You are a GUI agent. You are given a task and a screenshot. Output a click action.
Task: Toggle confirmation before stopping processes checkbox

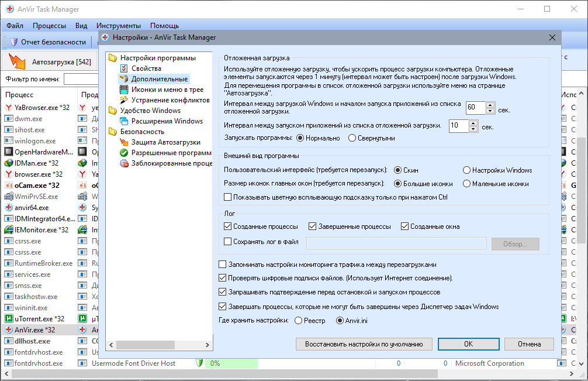point(222,292)
